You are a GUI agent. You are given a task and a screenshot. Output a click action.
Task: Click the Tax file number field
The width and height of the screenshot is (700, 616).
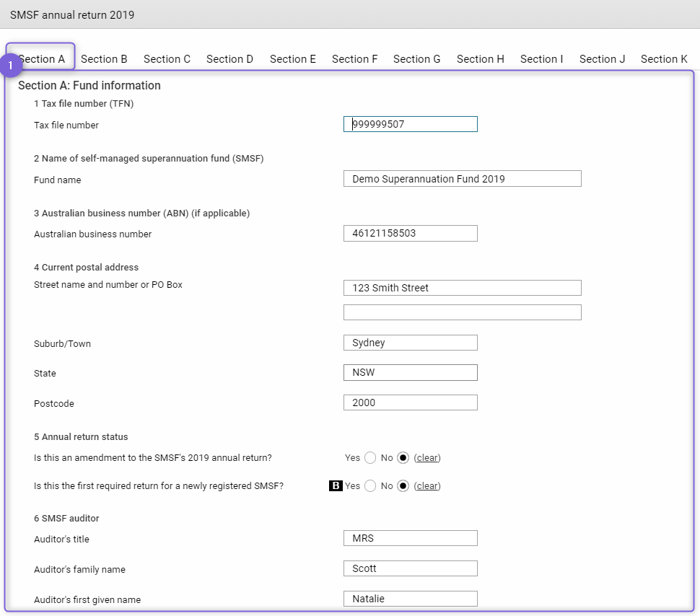coord(411,124)
